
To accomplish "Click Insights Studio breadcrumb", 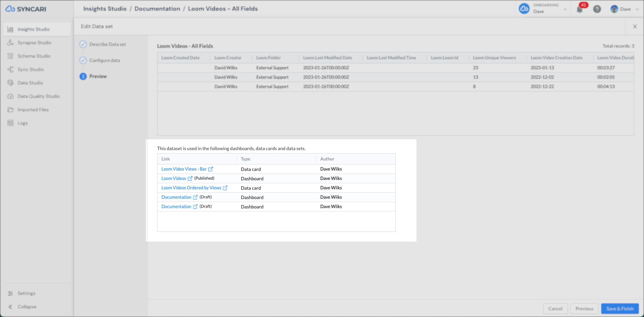I will (x=105, y=9).
